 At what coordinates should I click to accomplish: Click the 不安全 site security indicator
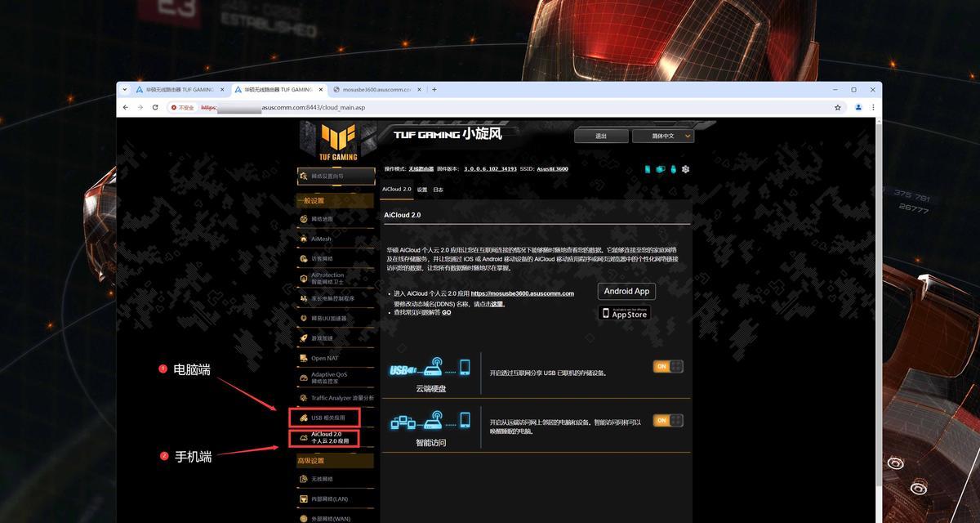click(183, 107)
